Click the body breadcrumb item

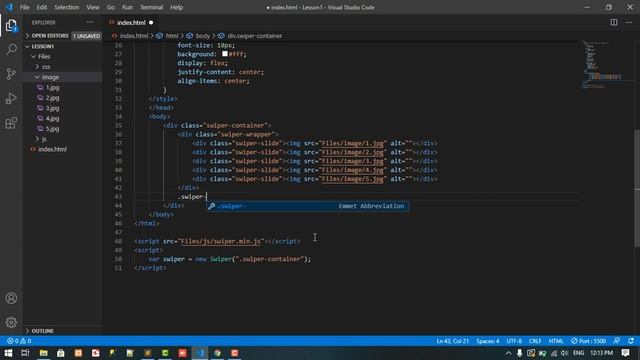click(202, 36)
